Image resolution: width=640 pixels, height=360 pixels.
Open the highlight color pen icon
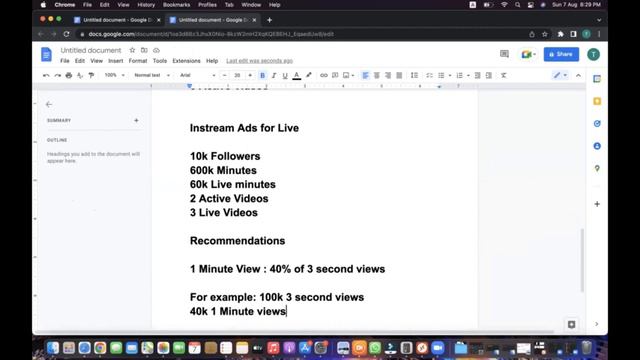click(x=309, y=75)
